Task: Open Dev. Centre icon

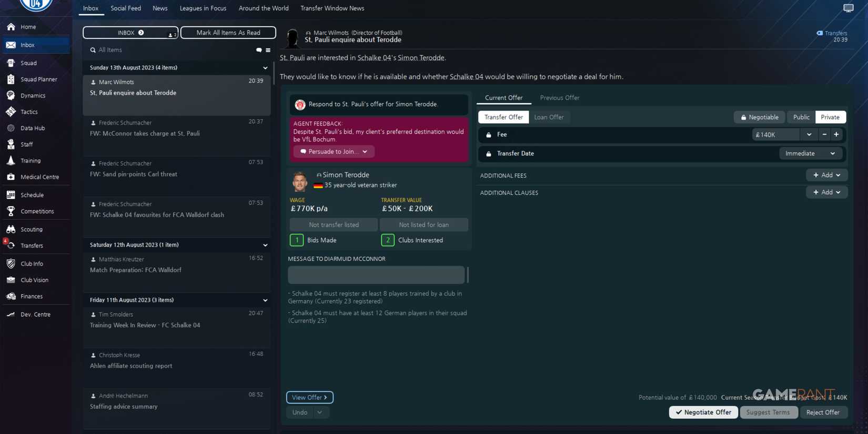Action: tap(11, 314)
